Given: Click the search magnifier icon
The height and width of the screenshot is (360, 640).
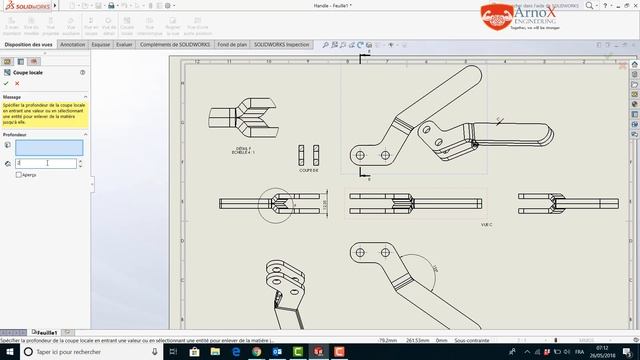Looking at the screenshot, I should [x=589, y=6].
